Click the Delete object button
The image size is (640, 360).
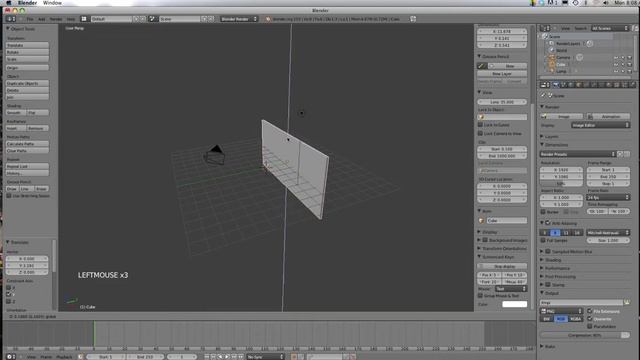pyautogui.click(x=27, y=90)
